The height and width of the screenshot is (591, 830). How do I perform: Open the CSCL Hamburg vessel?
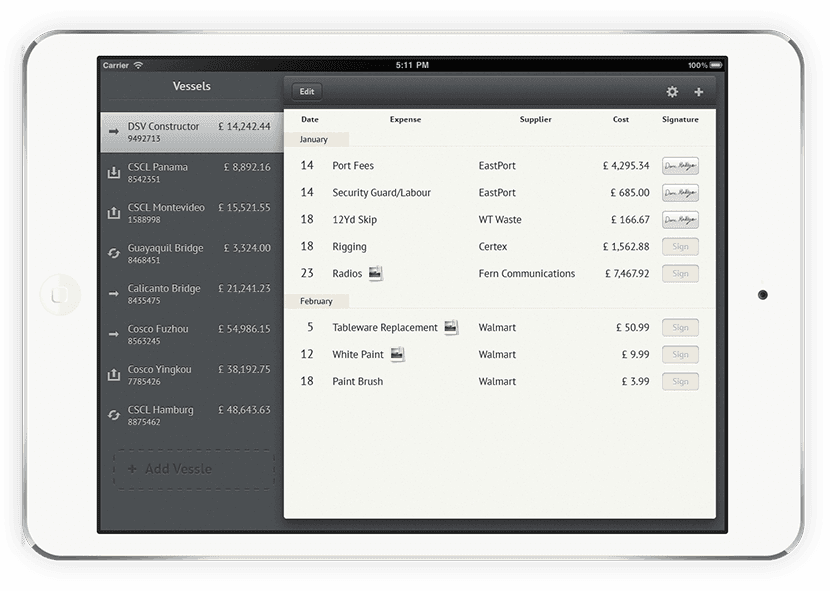190,416
